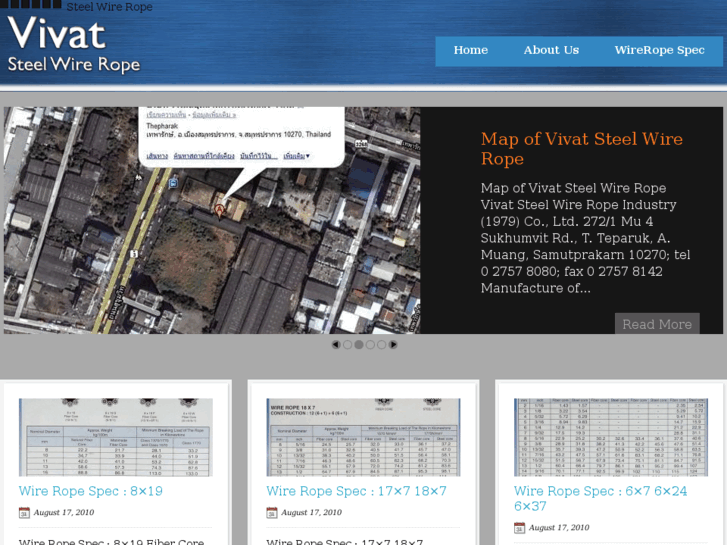Select the third slide dot
Screen dimensions: 727x545
370,345
